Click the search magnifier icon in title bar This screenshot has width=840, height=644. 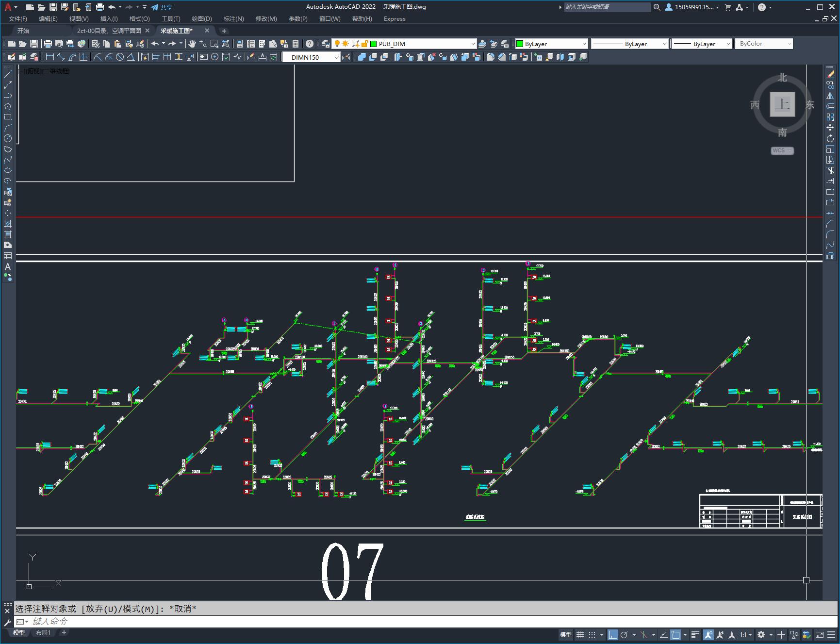click(657, 7)
